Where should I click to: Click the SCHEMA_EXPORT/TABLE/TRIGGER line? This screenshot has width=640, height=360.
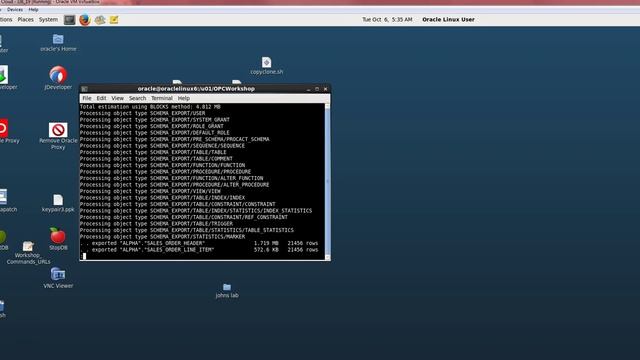click(156, 224)
